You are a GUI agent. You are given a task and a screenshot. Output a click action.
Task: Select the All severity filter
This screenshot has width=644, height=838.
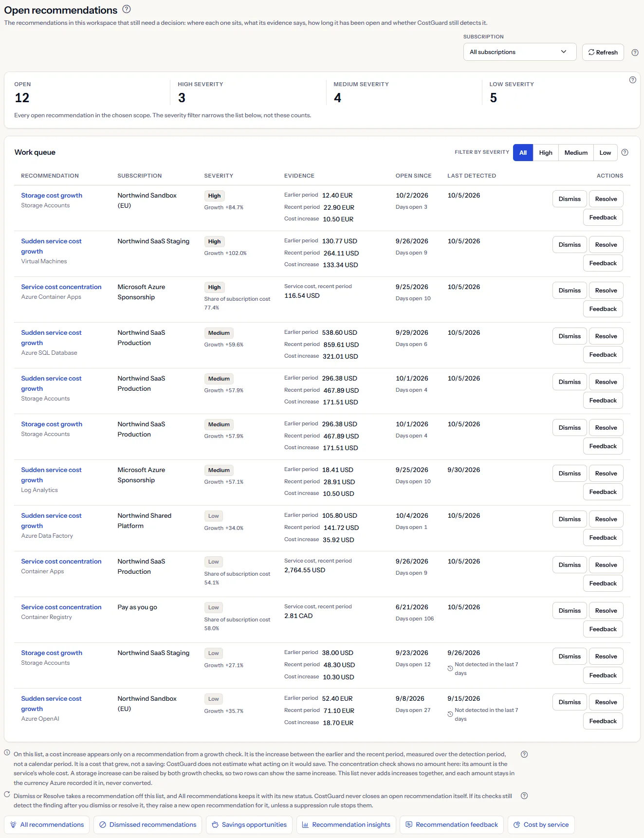(523, 152)
